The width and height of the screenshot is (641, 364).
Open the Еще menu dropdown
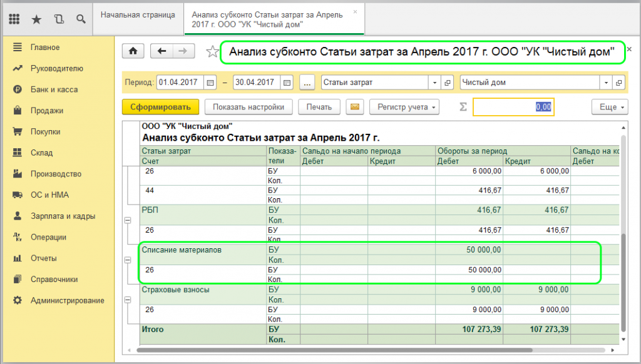[609, 107]
